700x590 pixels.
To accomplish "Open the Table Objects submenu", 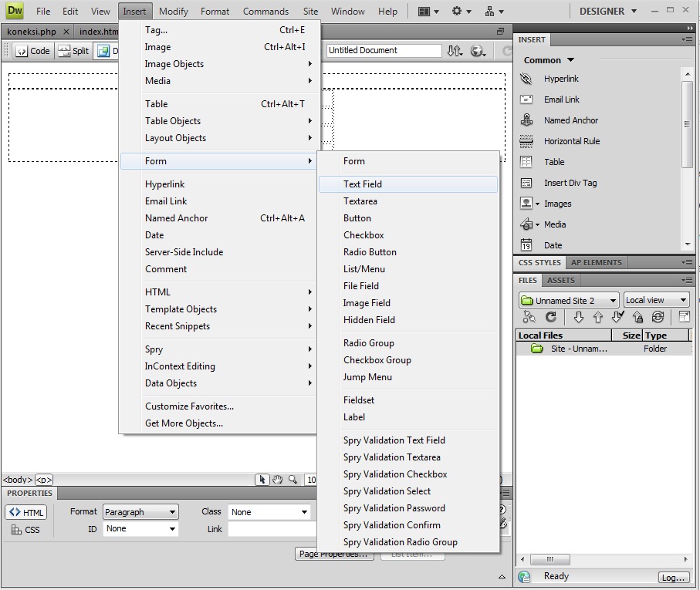I will (x=220, y=121).
